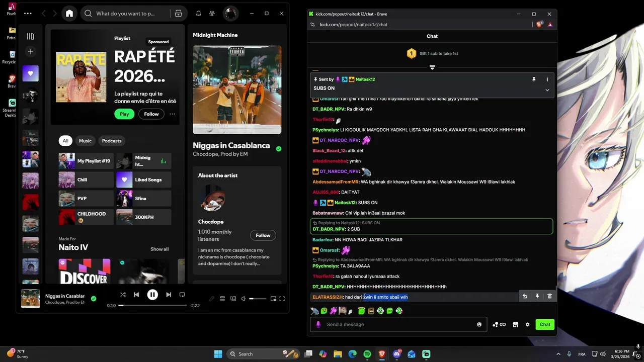Focus the Spotify search field
This screenshot has height=362, width=644.
click(126, 14)
